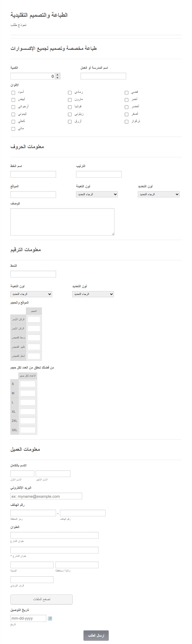Tick the رمادي color checkbox
The width and height of the screenshot is (192, 644).
click(x=70, y=92)
